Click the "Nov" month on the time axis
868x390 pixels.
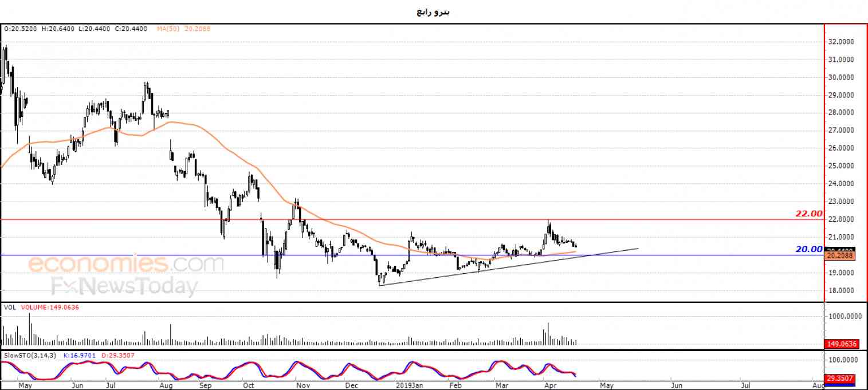(303, 386)
